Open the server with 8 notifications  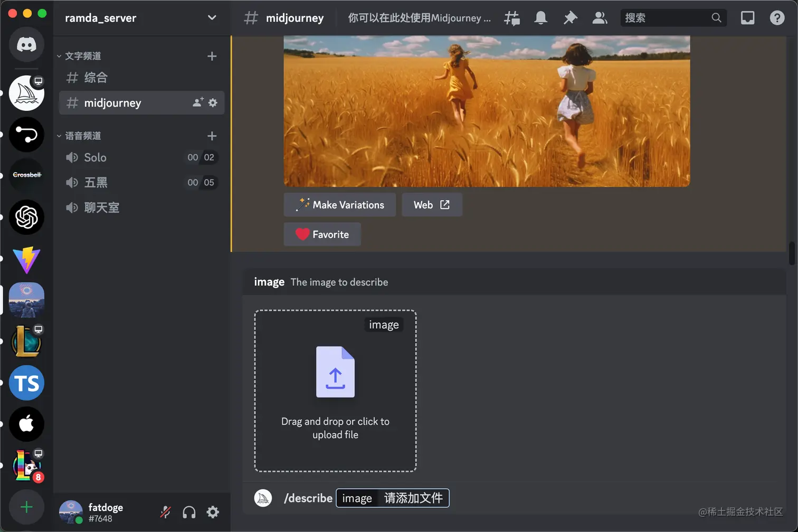(x=26, y=465)
